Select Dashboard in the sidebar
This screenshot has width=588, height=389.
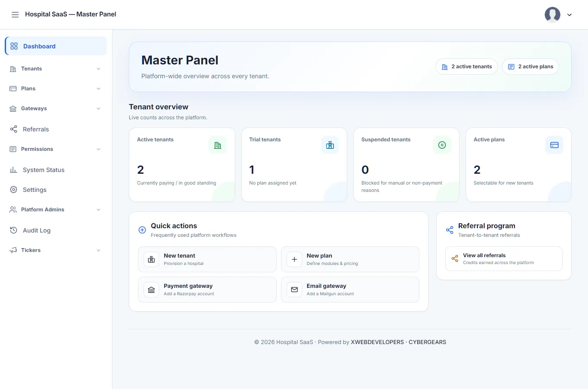point(56,46)
